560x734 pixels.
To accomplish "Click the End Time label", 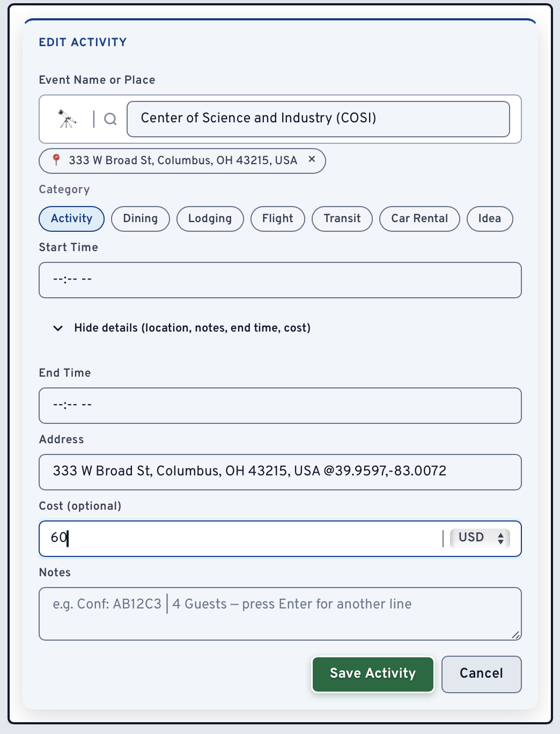I will (x=65, y=373).
